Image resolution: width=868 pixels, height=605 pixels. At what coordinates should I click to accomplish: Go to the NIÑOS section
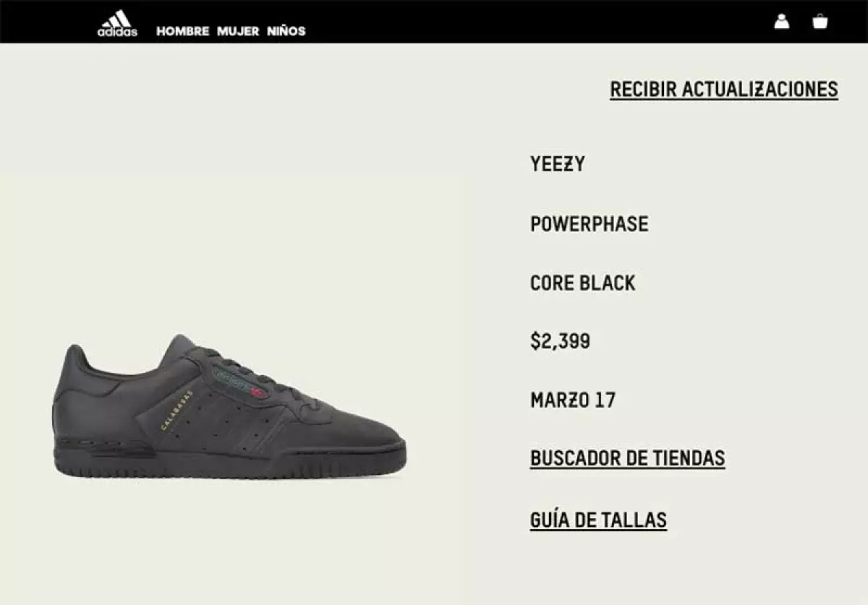click(286, 30)
